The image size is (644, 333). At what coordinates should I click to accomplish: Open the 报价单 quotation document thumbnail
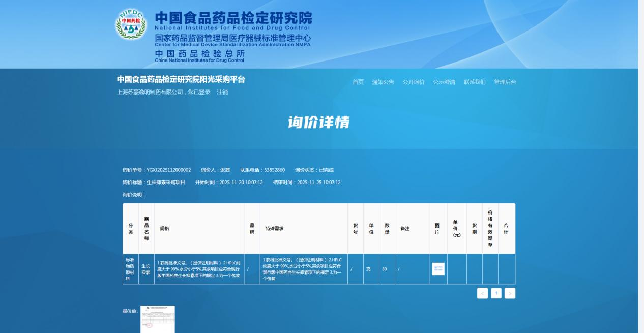(158, 319)
